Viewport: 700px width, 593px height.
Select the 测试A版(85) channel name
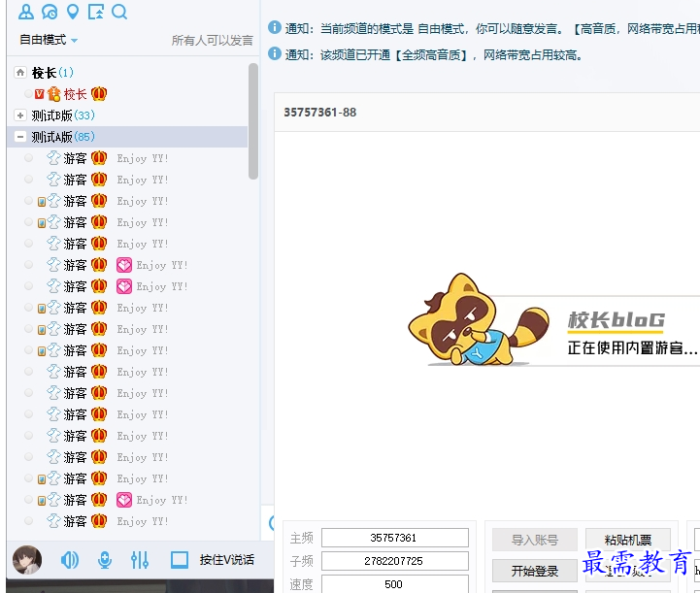(63, 137)
